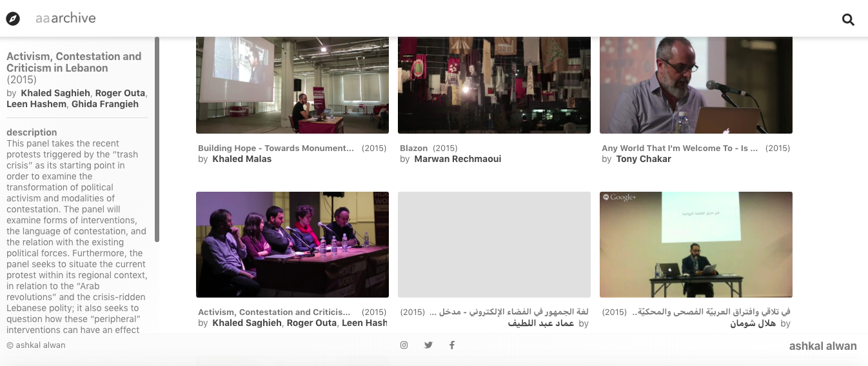
Task: Open search with the magnifier icon
Action: [x=848, y=19]
